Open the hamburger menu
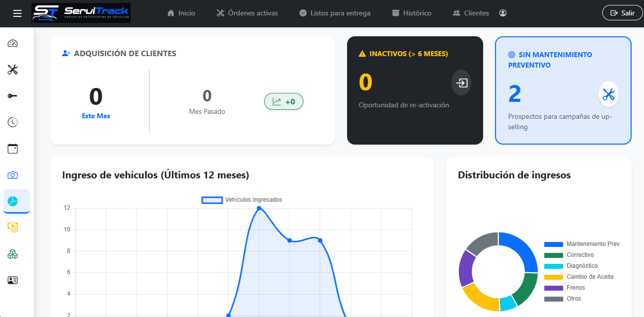Image resolution: width=644 pixels, height=317 pixels. [x=17, y=13]
